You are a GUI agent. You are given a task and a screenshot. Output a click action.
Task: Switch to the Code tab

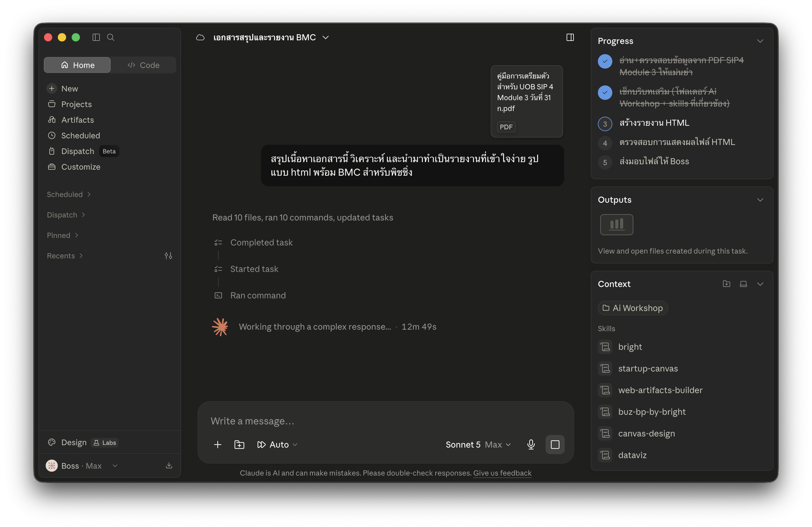(x=144, y=65)
